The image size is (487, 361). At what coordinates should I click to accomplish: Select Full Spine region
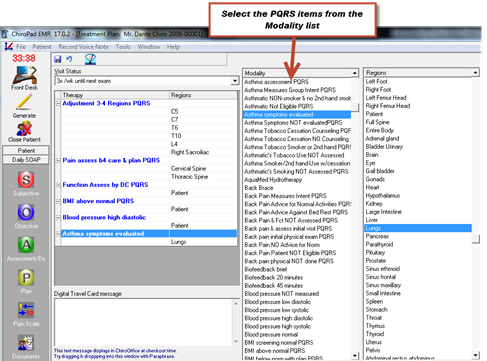point(377,122)
